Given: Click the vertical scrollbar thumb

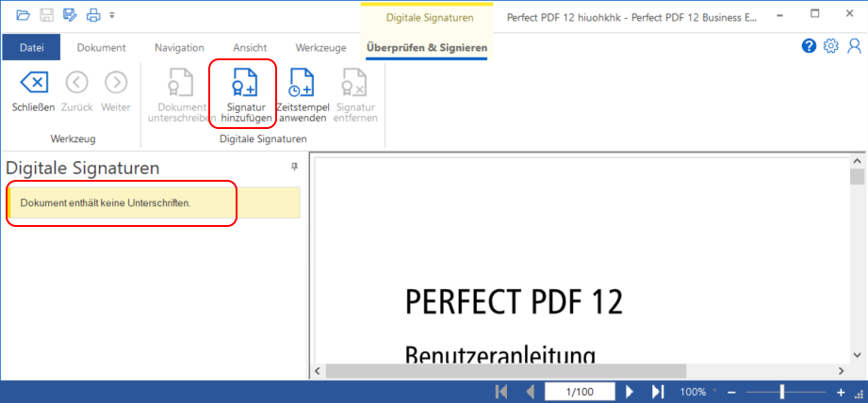Looking at the screenshot, I should click(858, 177).
